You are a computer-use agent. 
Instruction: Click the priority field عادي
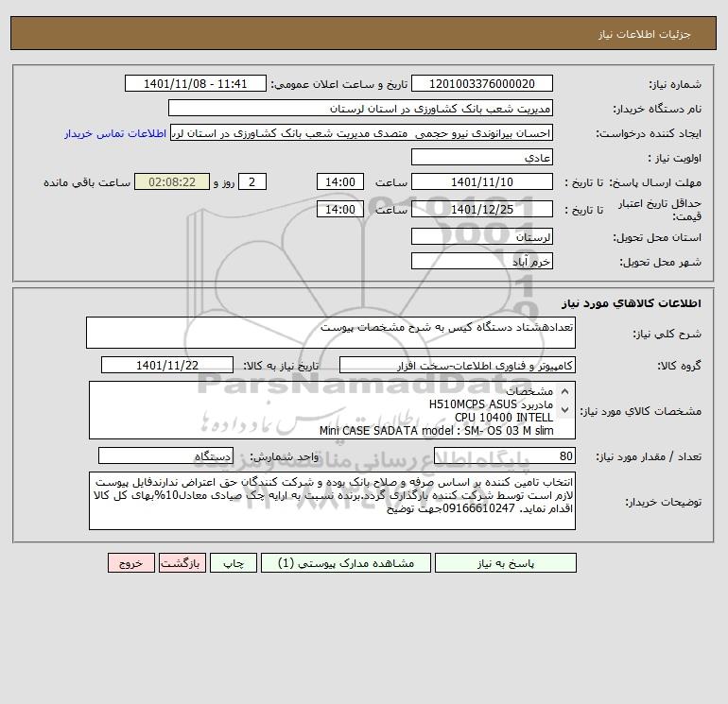[x=482, y=157]
